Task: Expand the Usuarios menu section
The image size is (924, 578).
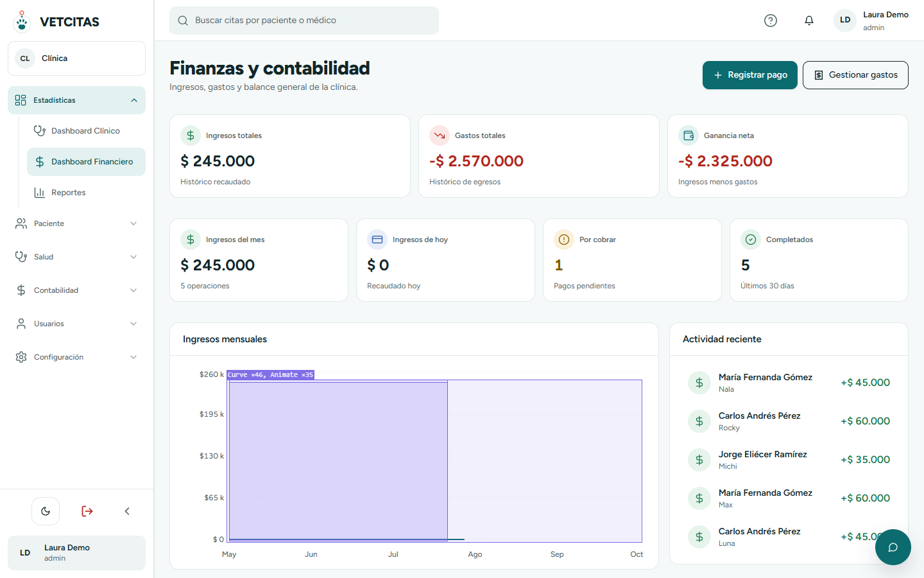Action: [76, 324]
